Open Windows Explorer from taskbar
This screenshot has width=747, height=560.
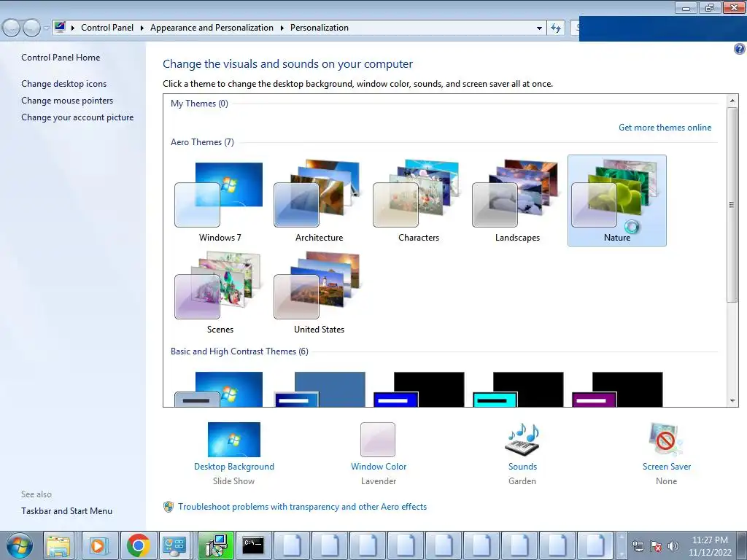coord(58,545)
